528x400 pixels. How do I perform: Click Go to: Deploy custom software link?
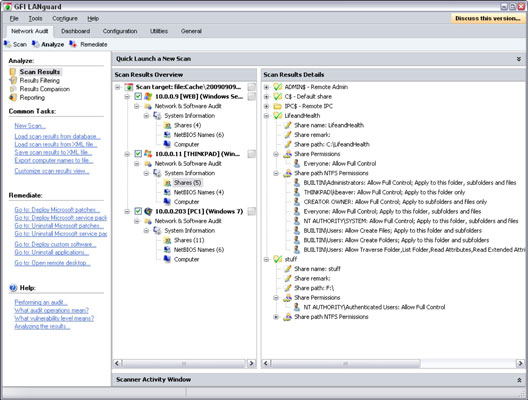tap(55, 244)
